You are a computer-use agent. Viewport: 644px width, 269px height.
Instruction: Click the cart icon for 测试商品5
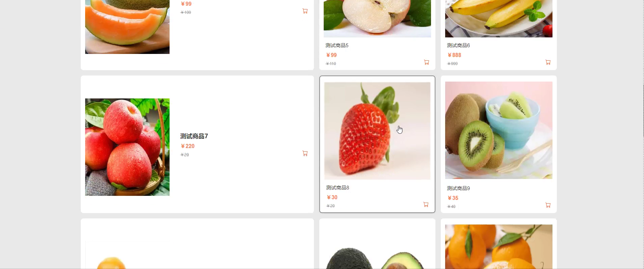click(x=427, y=62)
